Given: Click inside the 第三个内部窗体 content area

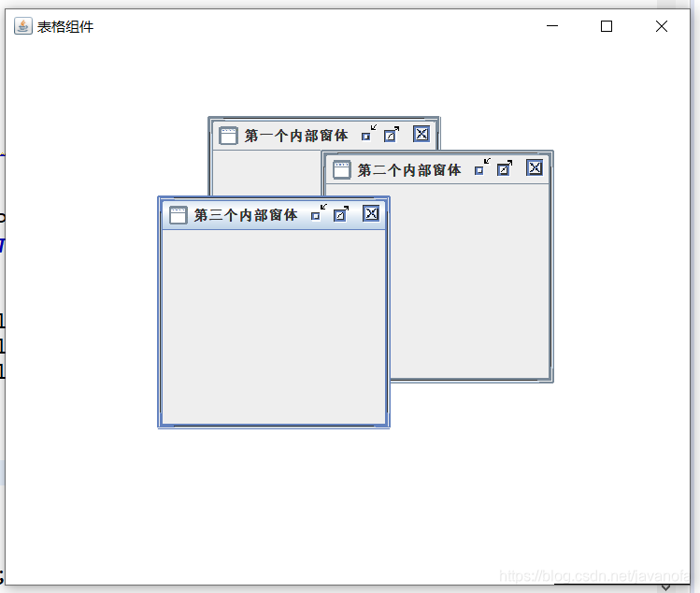Looking at the screenshot, I should tap(274, 326).
